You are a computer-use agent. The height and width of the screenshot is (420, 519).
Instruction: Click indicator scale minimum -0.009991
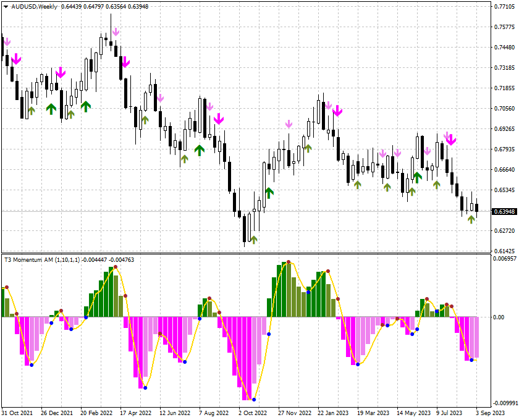(x=504, y=403)
